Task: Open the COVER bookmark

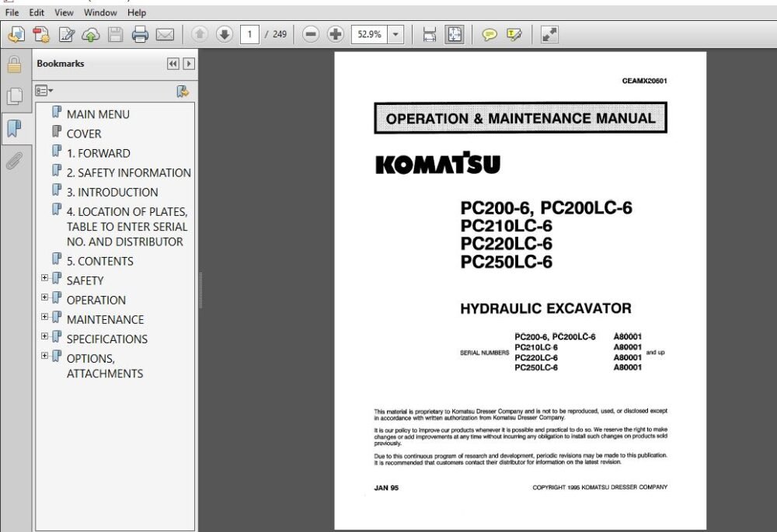Action: [x=84, y=134]
